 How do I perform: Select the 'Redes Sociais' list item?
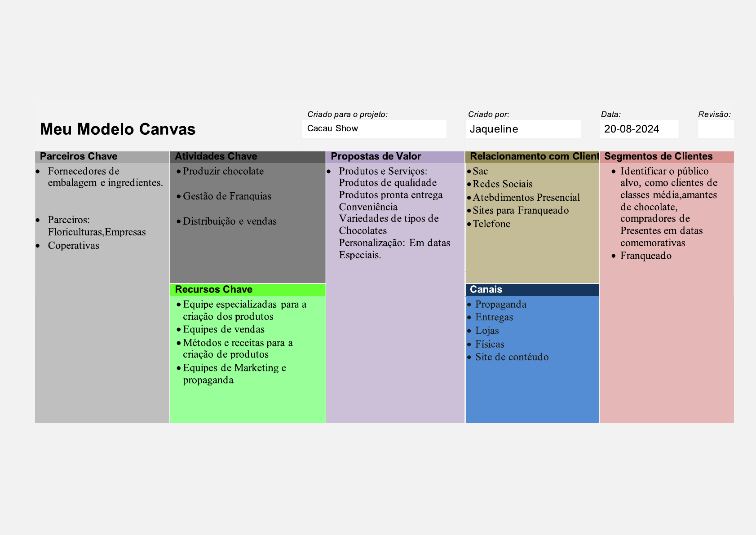click(x=502, y=184)
